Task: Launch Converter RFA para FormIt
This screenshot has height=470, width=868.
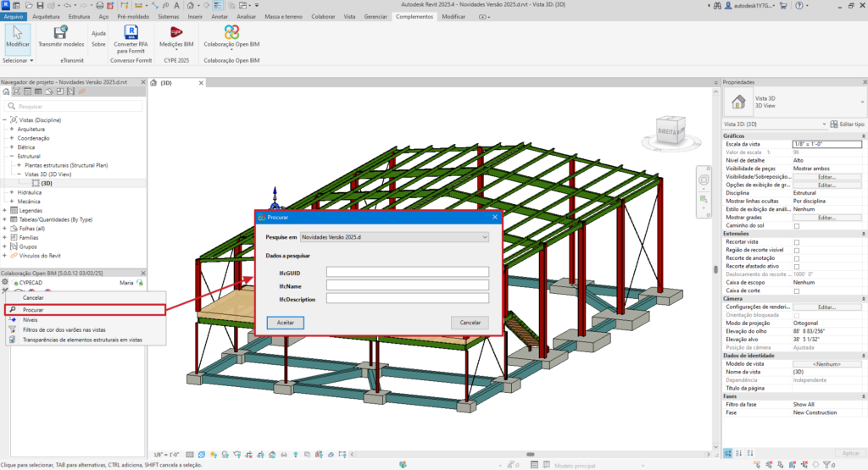Action: pos(131,39)
